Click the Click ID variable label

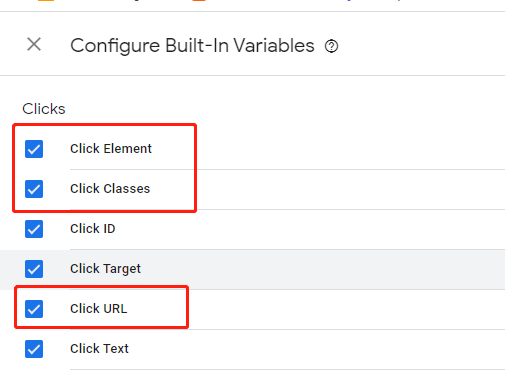(93, 229)
